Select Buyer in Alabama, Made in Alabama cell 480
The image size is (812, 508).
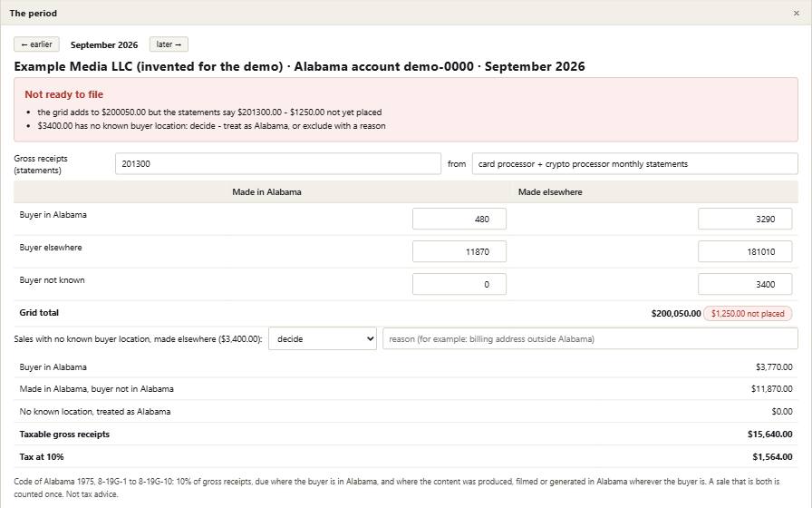(x=459, y=219)
